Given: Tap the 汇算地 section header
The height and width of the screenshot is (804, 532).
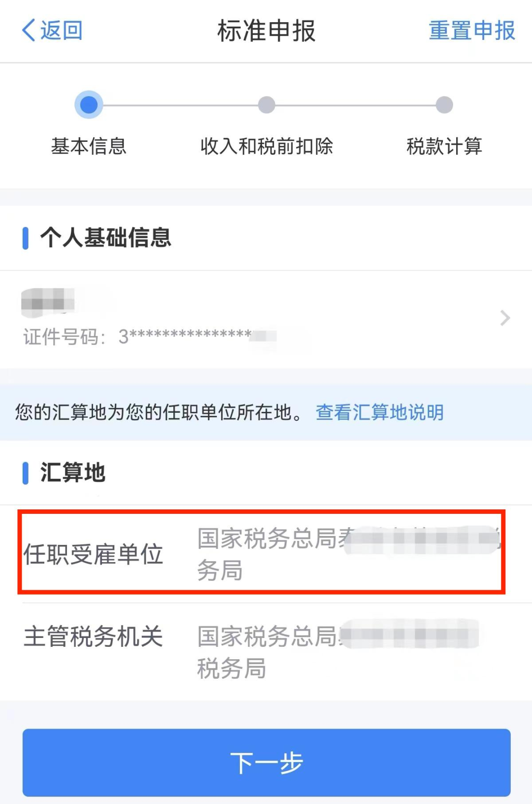Looking at the screenshot, I should coord(73,472).
